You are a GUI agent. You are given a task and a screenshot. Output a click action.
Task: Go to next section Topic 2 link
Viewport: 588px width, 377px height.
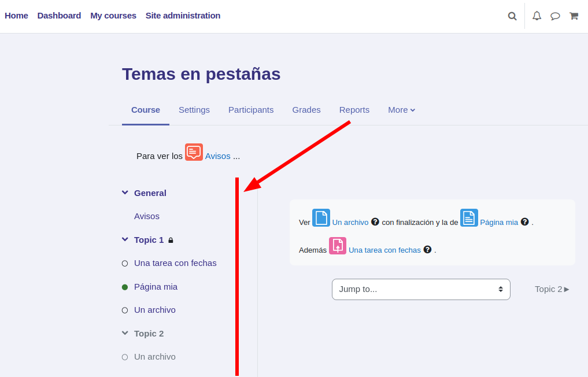pos(552,289)
